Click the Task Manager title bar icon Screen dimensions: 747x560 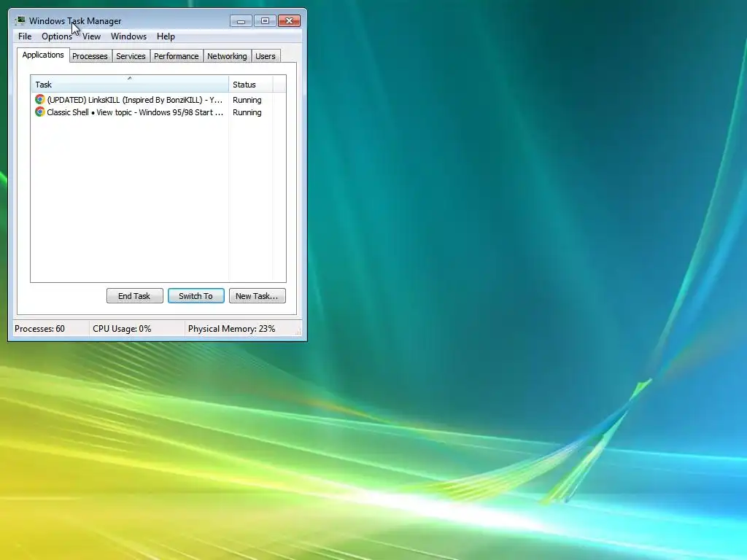[20, 20]
